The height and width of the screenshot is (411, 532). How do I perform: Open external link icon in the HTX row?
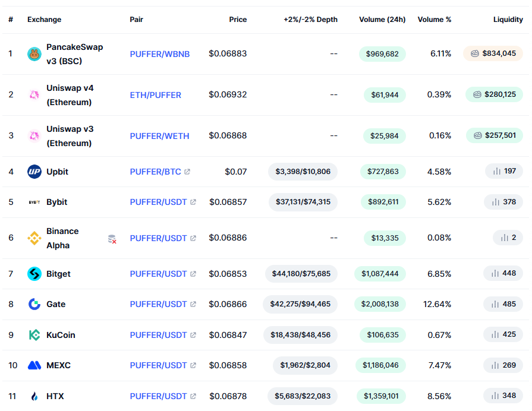(193, 396)
